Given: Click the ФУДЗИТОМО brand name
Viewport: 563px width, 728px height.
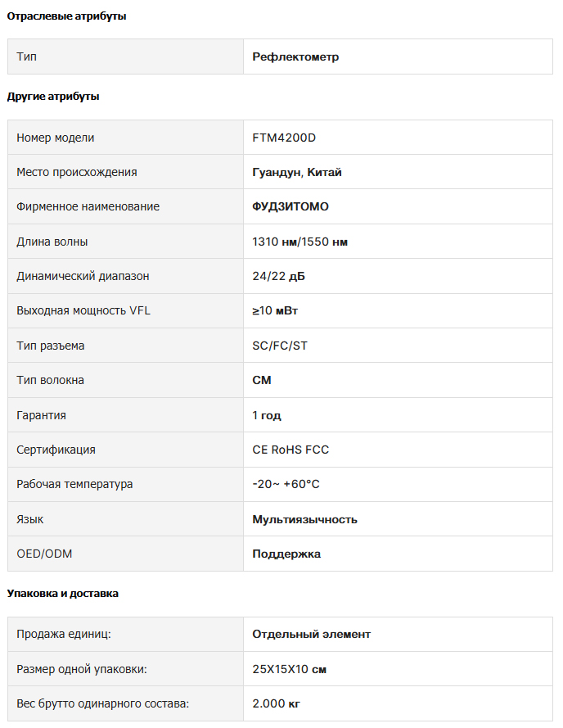Looking at the screenshot, I should pos(290,206).
